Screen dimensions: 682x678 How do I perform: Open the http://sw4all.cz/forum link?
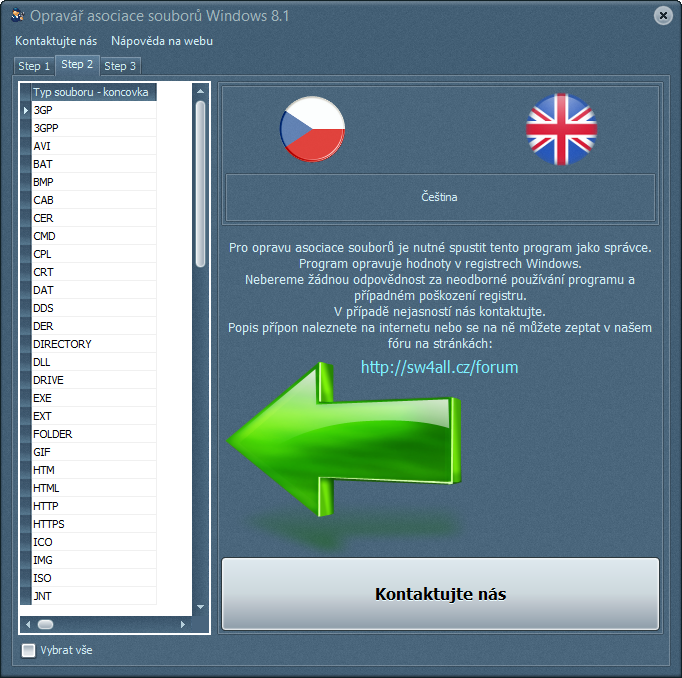coord(439,367)
